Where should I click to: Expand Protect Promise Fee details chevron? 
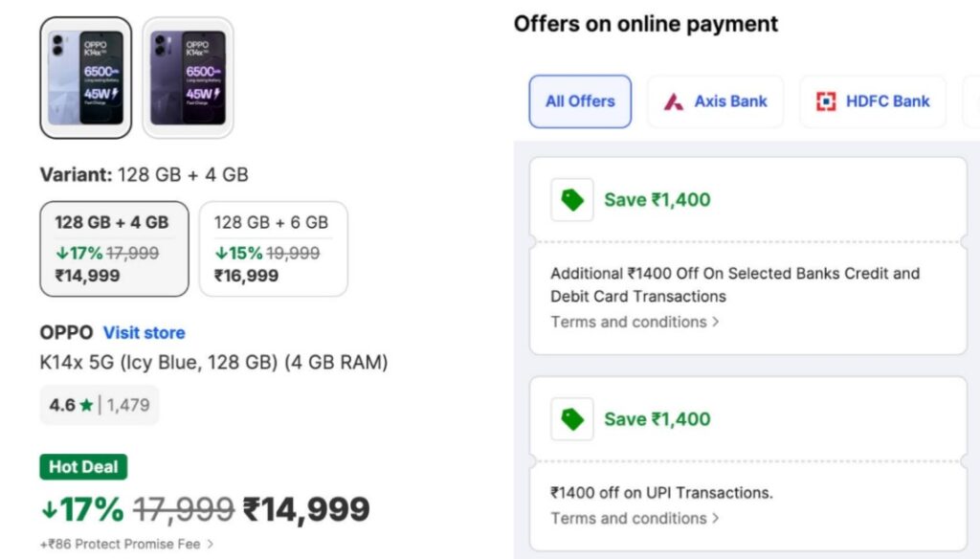tap(211, 545)
